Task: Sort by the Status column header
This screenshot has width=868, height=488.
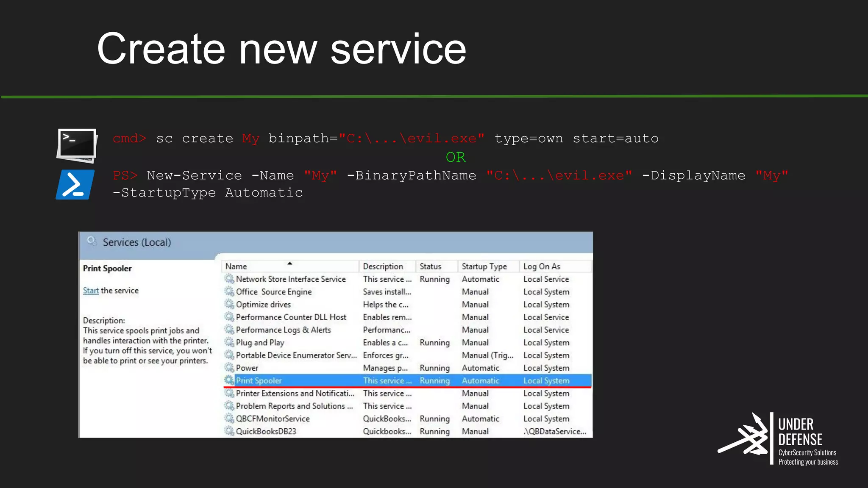Action: 437,266
